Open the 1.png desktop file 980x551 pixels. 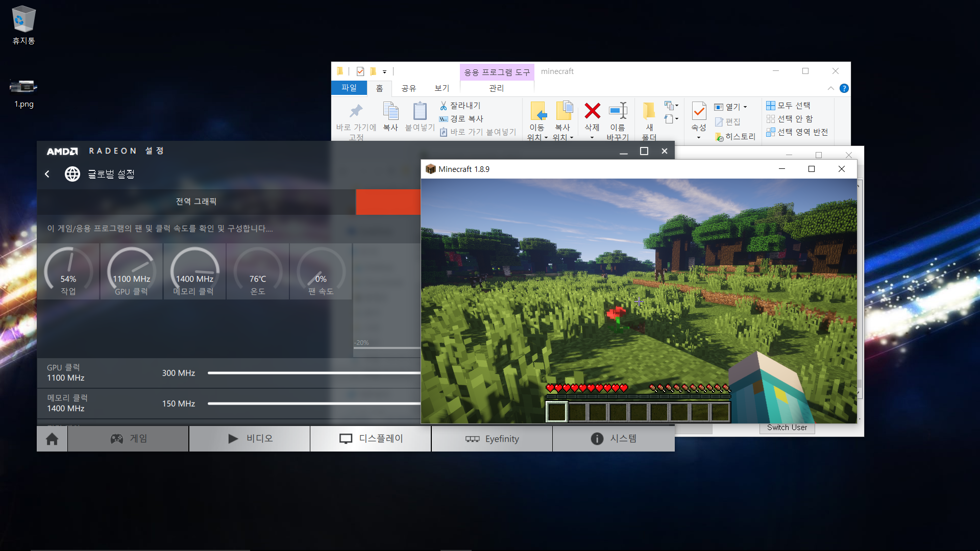click(23, 87)
